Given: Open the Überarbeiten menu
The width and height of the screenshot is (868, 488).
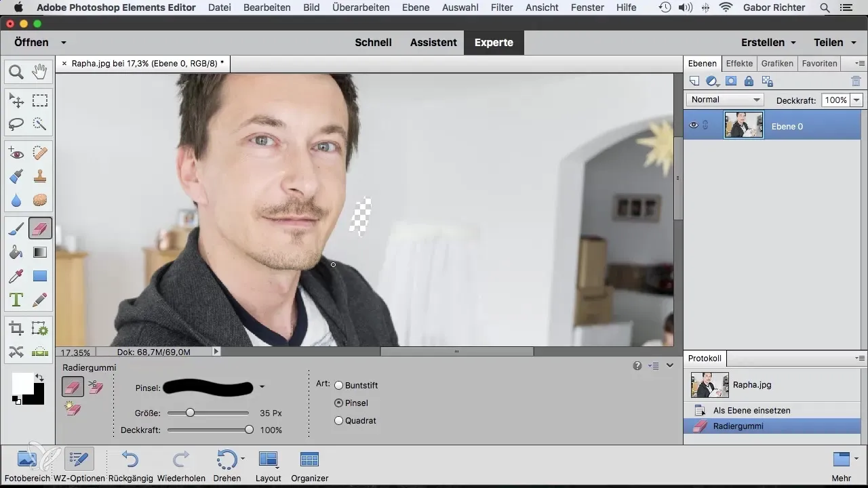Looking at the screenshot, I should [361, 7].
